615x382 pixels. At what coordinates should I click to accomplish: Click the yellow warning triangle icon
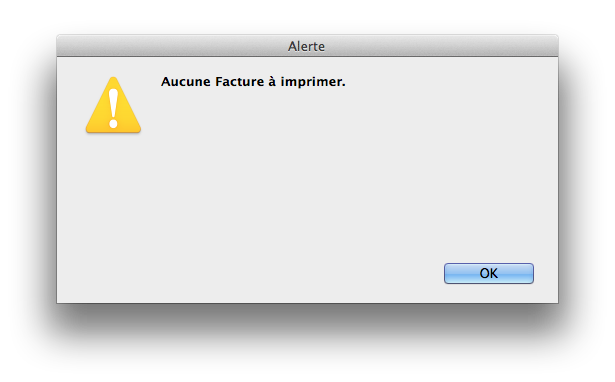pyautogui.click(x=113, y=105)
